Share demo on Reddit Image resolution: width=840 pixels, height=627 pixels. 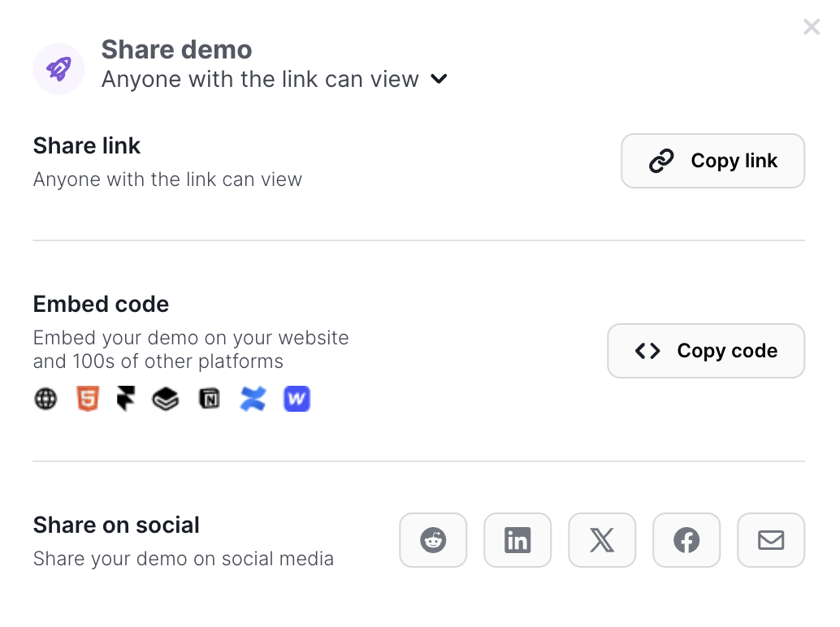point(433,540)
